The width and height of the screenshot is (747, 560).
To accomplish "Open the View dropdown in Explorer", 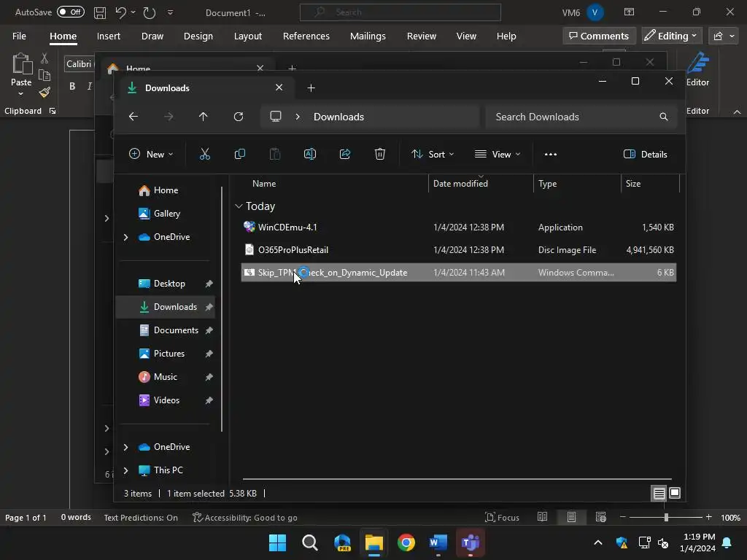I will point(498,155).
